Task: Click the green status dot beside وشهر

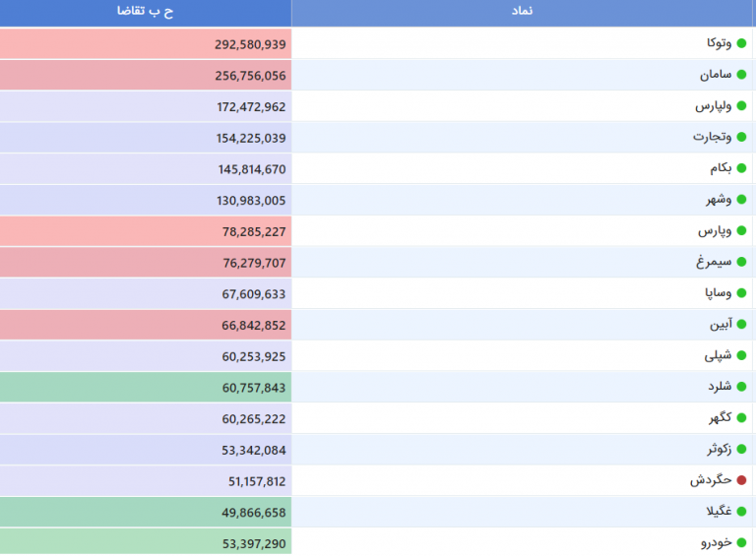Action: pyautogui.click(x=741, y=200)
